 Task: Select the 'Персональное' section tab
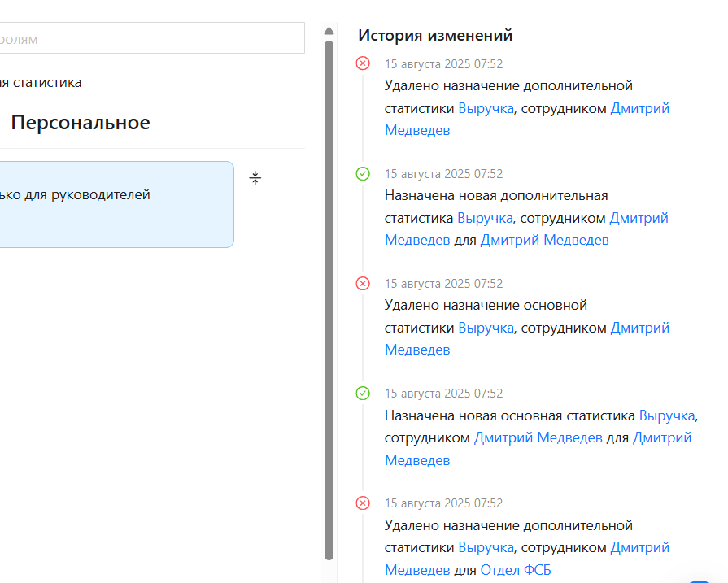[80, 123]
